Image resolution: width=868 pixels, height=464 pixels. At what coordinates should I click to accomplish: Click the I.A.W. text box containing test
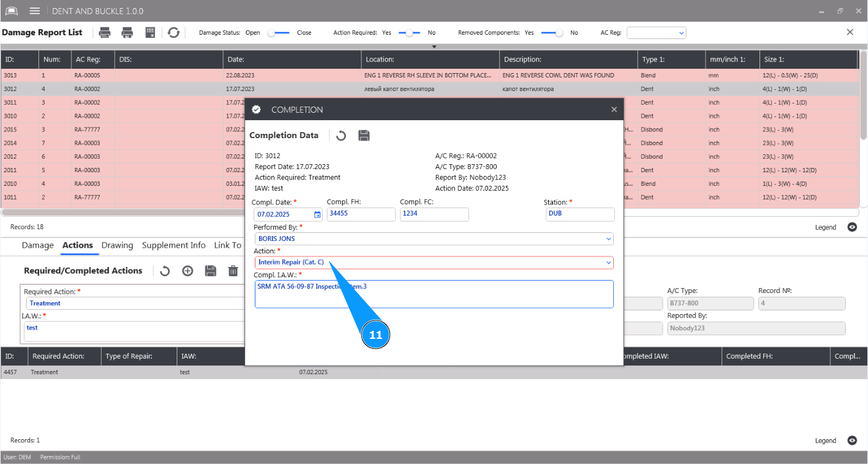(134, 331)
